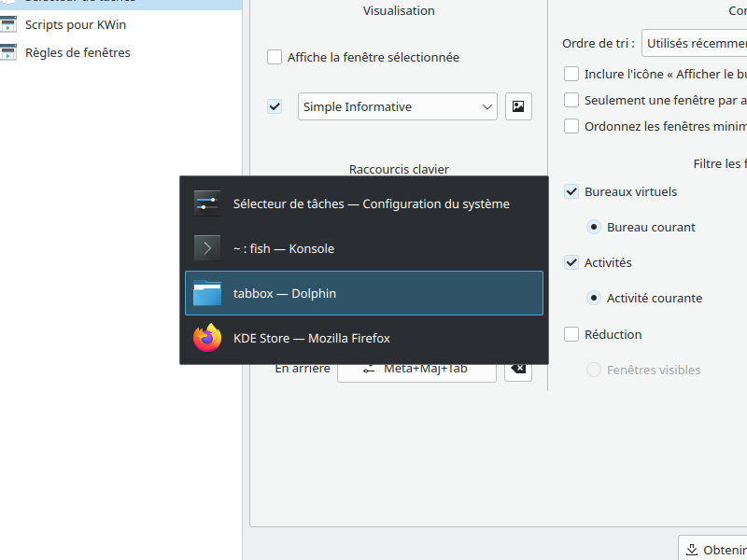Open the visualization preview next to Simple Informative
The height and width of the screenshot is (560, 747).
pyautogui.click(x=518, y=106)
